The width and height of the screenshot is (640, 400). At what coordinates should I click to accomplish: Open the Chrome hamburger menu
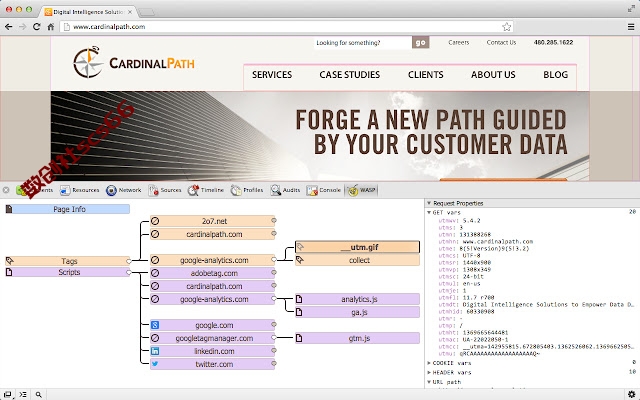pos(631,27)
